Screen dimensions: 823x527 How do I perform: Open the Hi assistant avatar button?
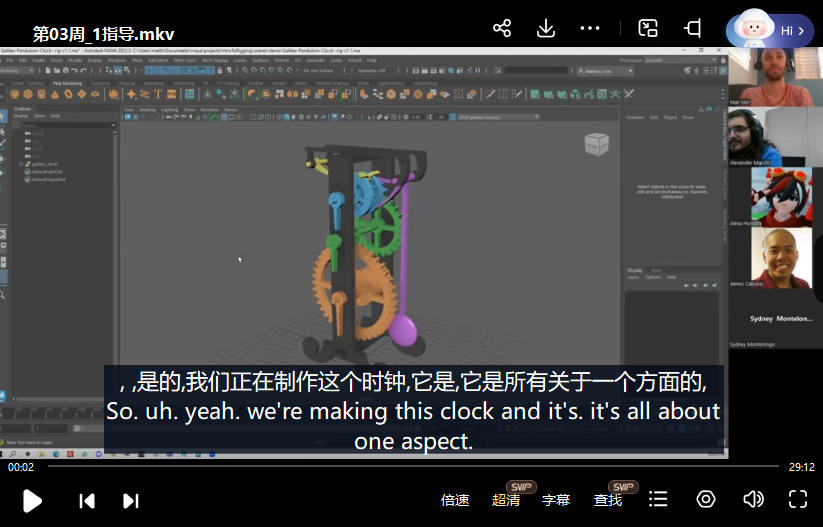(770, 30)
